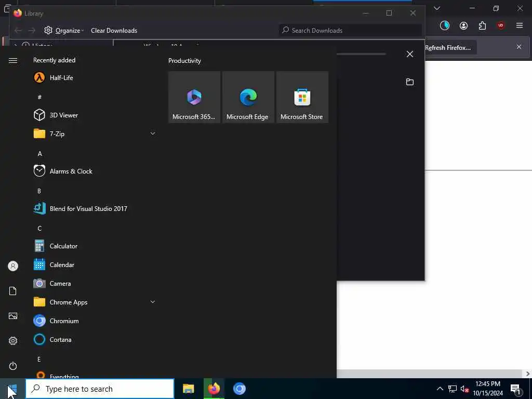The height and width of the screenshot is (399, 532).
Task: Click Refresh Firefox button
Action: tap(448, 48)
